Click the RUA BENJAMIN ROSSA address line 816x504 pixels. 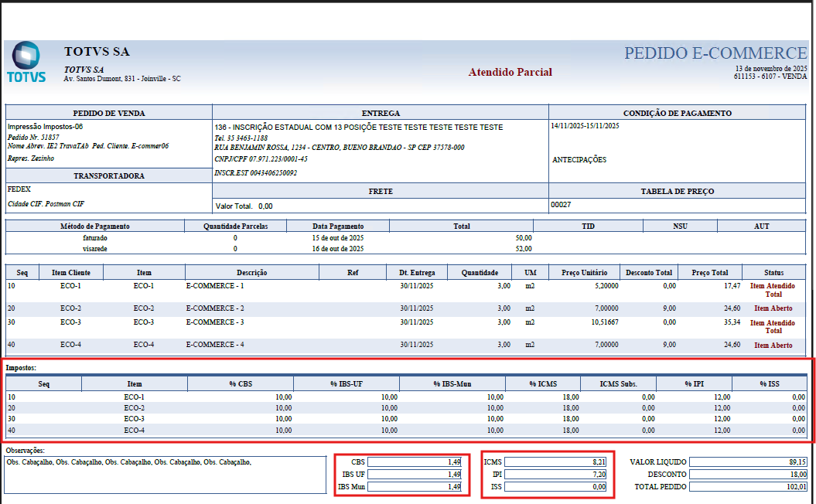pos(340,148)
